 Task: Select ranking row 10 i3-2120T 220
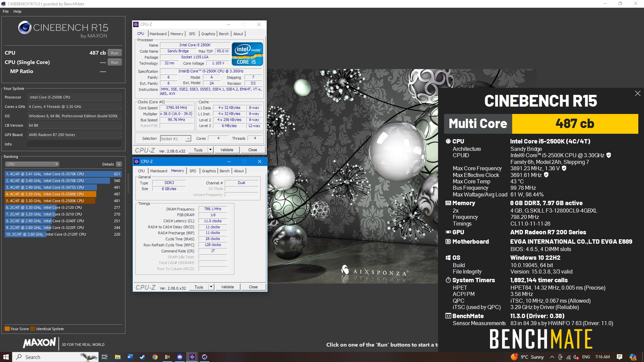[63, 234]
